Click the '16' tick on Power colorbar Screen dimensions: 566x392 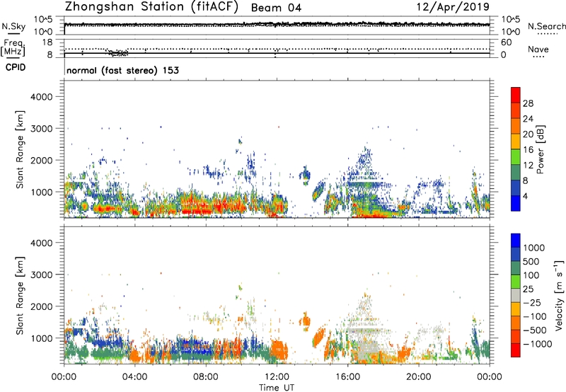pyautogui.click(x=528, y=150)
